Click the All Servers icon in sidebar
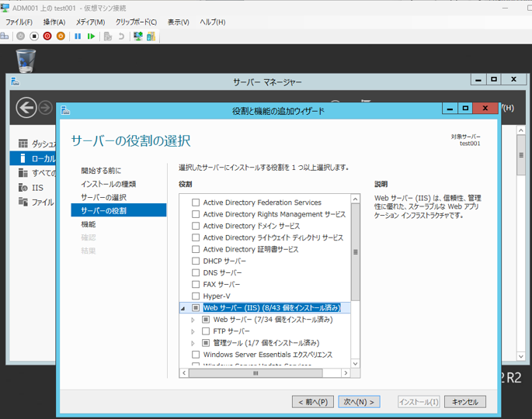The height and width of the screenshot is (419, 532). tap(23, 173)
